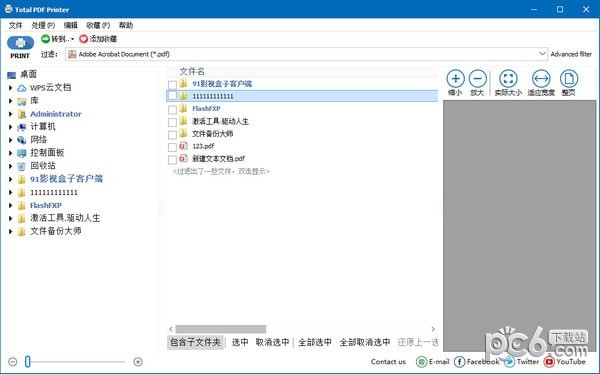Click the 整页 whole-page icon
The width and height of the screenshot is (600, 374).
point(569,79)
